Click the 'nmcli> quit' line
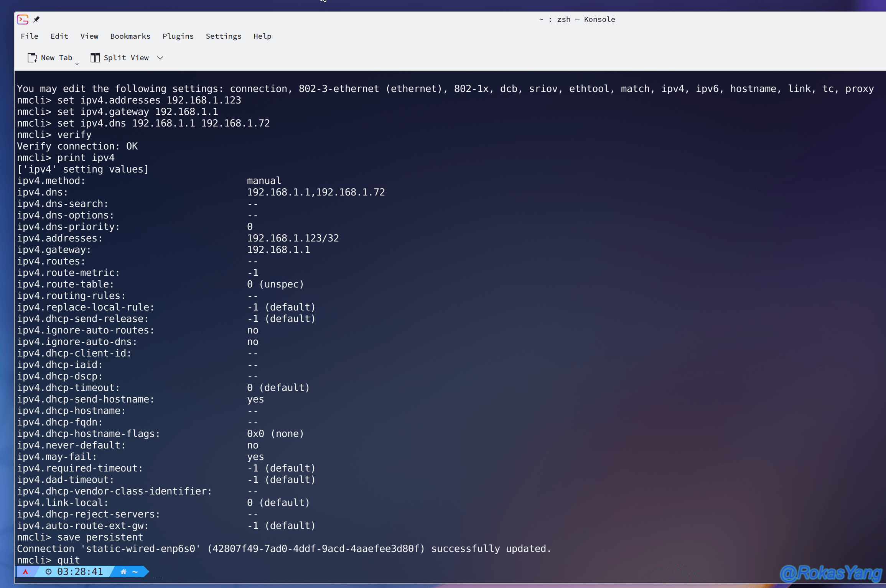The height and width of the screenshot is (588, 886). [48, 560]
